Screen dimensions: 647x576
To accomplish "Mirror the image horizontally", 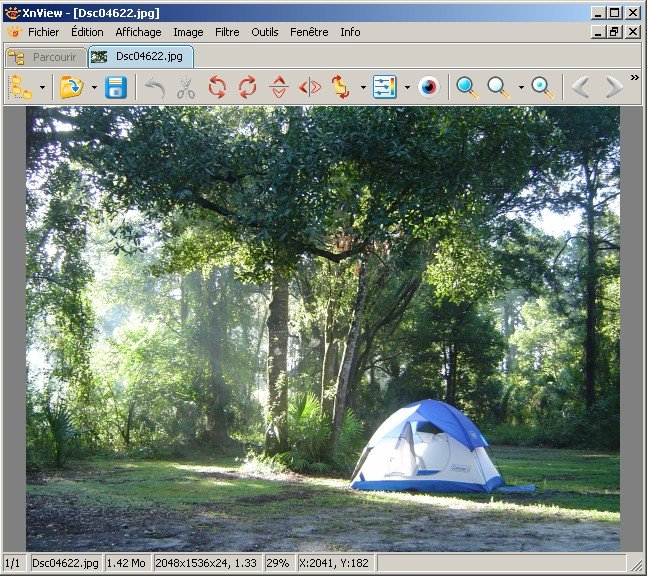I will pyautogui.click(x=309, y=87).
